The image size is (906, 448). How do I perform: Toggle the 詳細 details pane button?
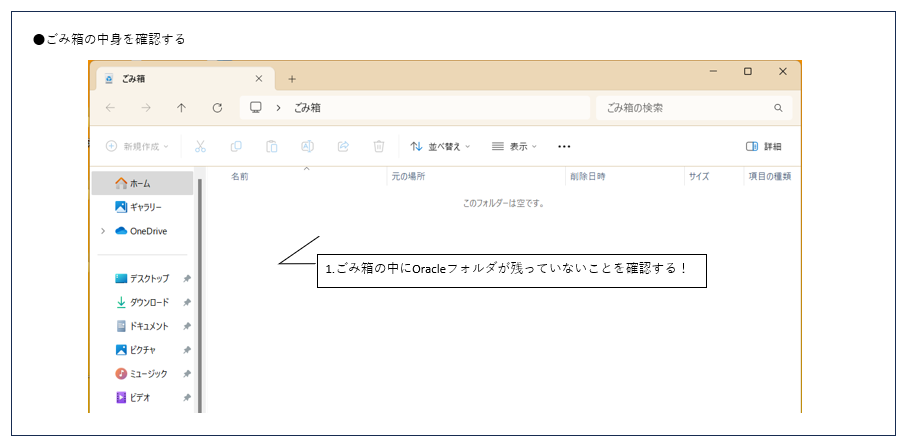pos(763,147)
